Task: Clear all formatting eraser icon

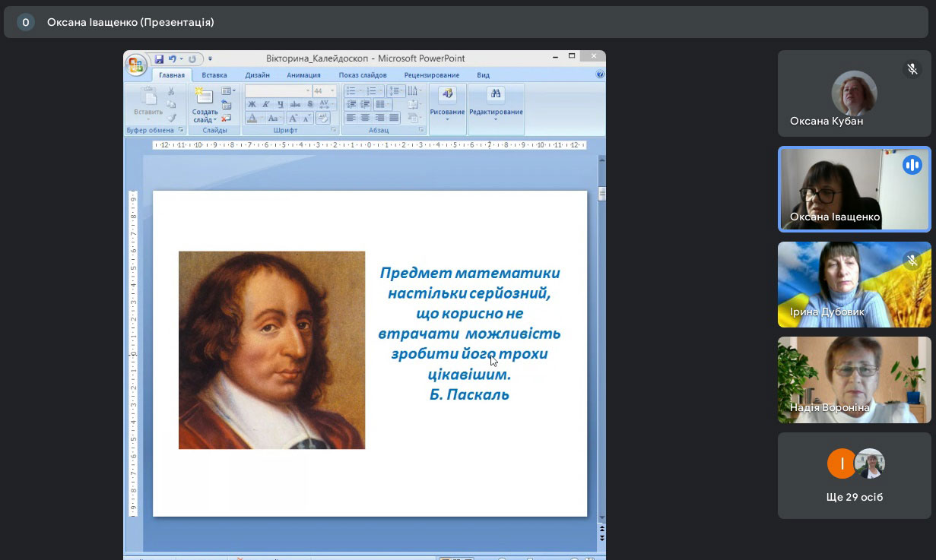Action: [323, 118]
